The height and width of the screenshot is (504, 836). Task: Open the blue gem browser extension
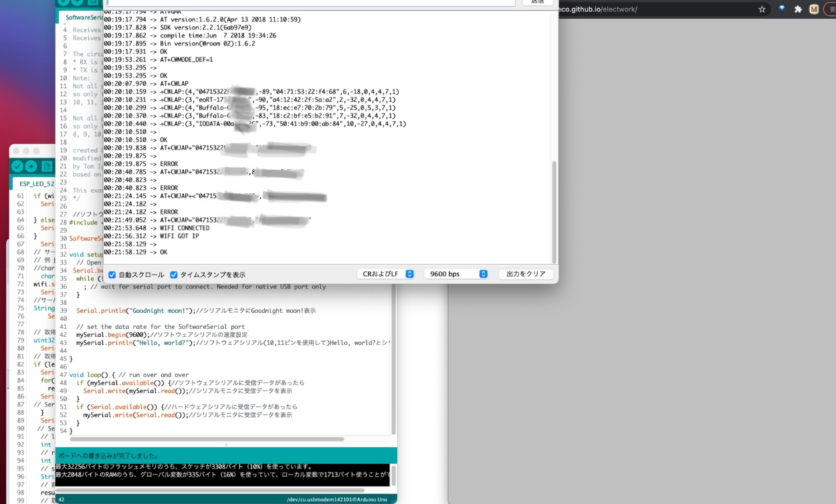pyautogui.click(x=781, y=9)
